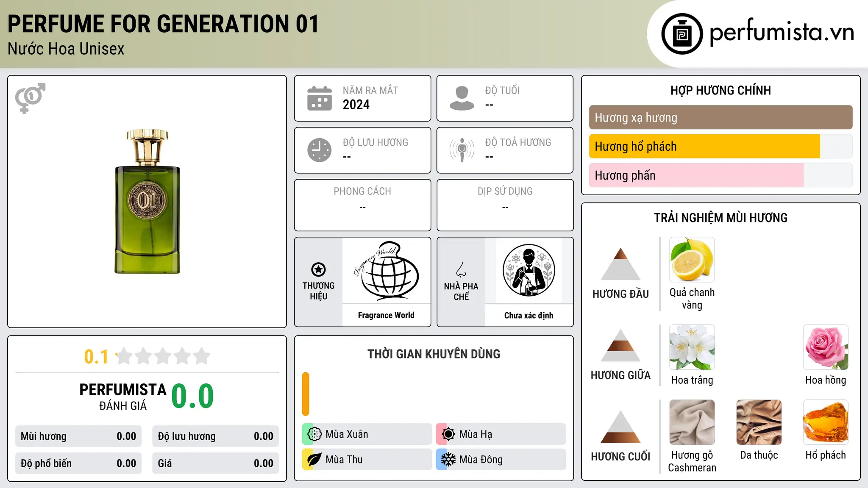The height and width of the screenshot is (488, 868).
Task: Click the launch year value "2024"
Action: coord(356,105)
